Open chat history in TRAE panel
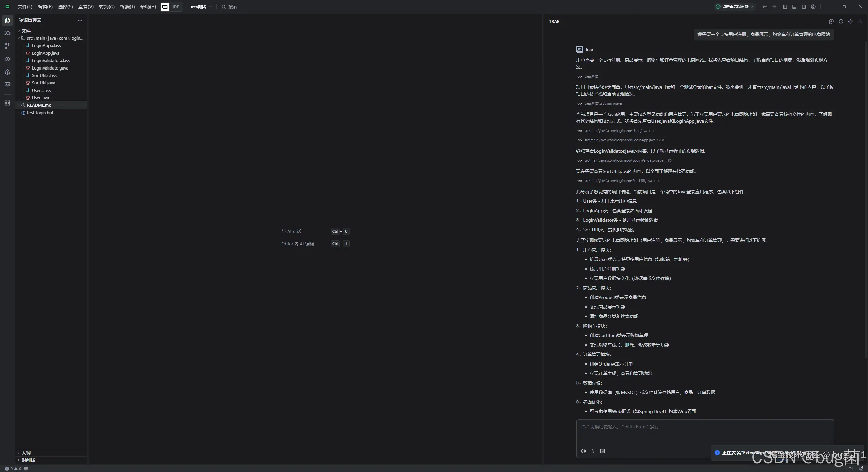 pyautogui.click(x=841, y=21)
